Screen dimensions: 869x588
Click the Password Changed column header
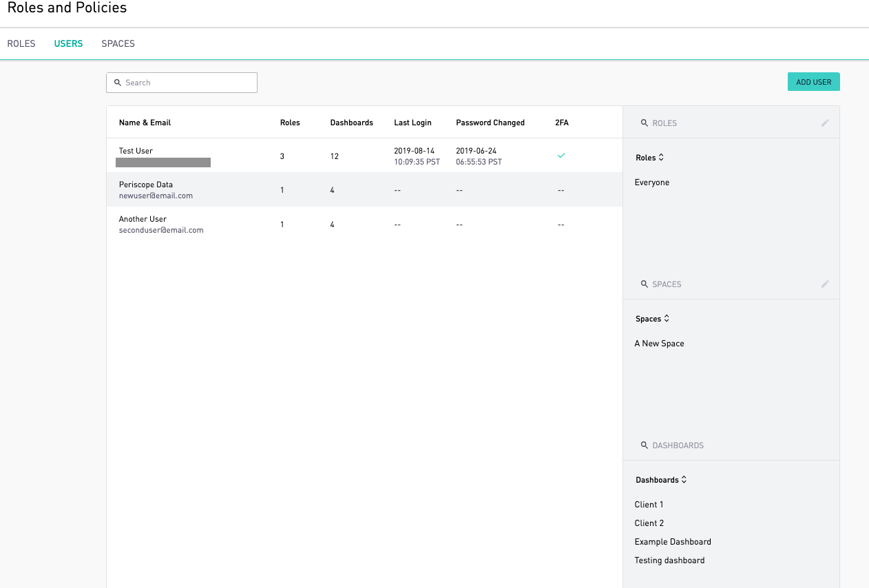(490, 123)
